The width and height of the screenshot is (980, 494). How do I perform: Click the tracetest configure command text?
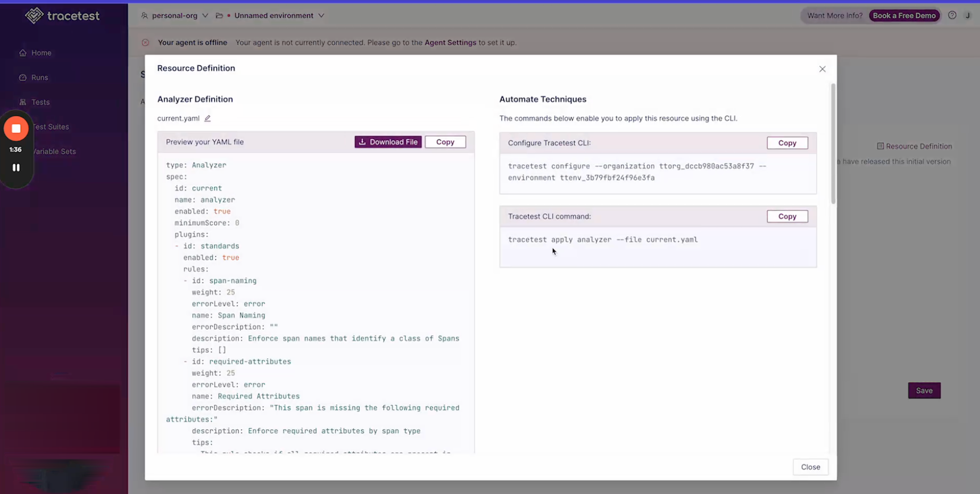(637, 172)
